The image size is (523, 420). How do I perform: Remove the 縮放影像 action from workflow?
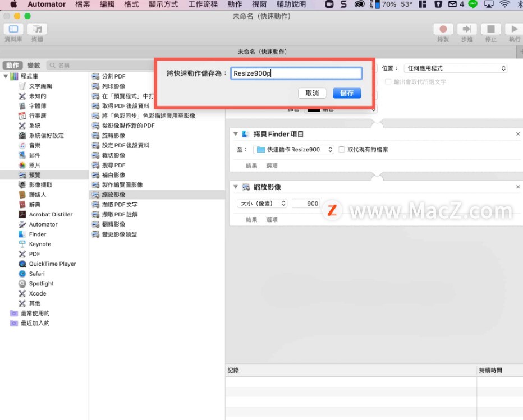pyautogui.click(x=517, y=187)
